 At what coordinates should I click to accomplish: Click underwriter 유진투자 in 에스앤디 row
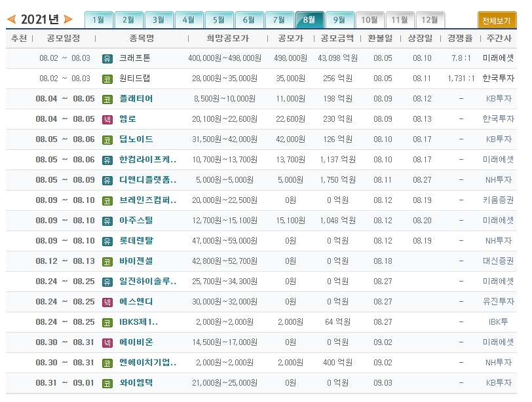pos(499,302)
